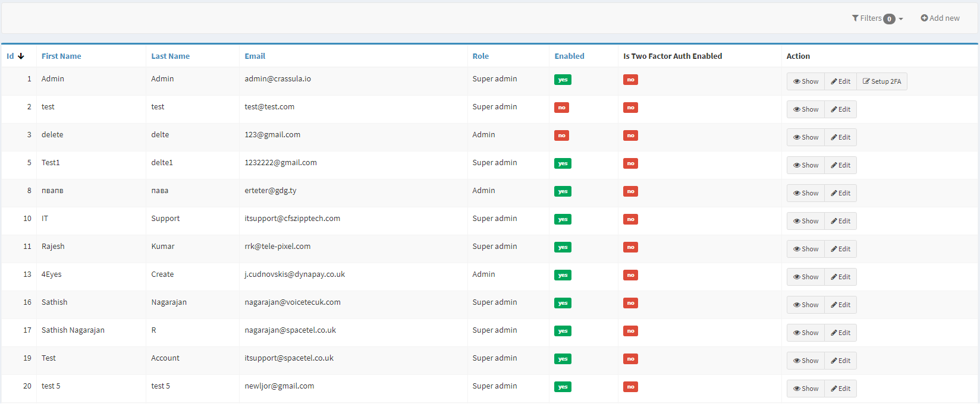Sort by Last Name column header
Image resolution: width=980 pixels, height=404 pixels.
(x=170, y=56)
